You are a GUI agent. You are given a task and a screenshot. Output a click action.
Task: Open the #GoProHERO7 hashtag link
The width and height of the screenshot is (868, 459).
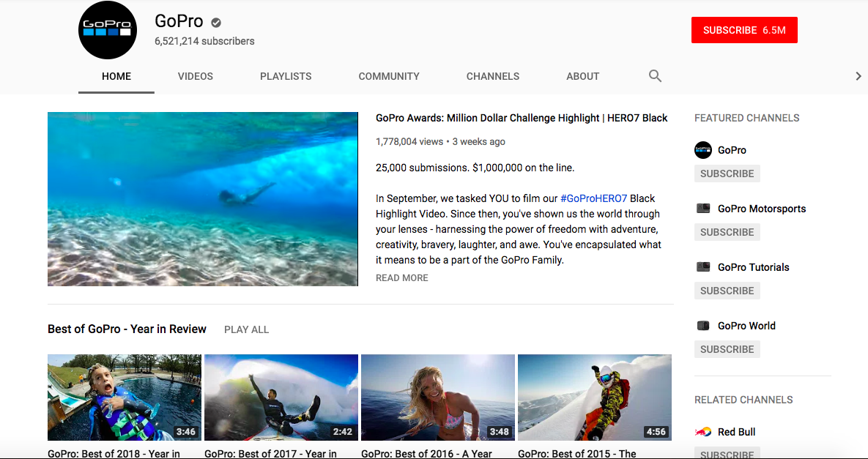[x=594, y=198]
